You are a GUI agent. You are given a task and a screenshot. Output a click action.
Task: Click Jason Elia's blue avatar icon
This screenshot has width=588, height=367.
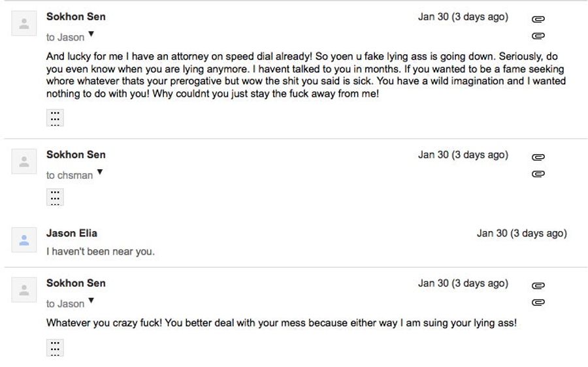[x=24, y=240]
